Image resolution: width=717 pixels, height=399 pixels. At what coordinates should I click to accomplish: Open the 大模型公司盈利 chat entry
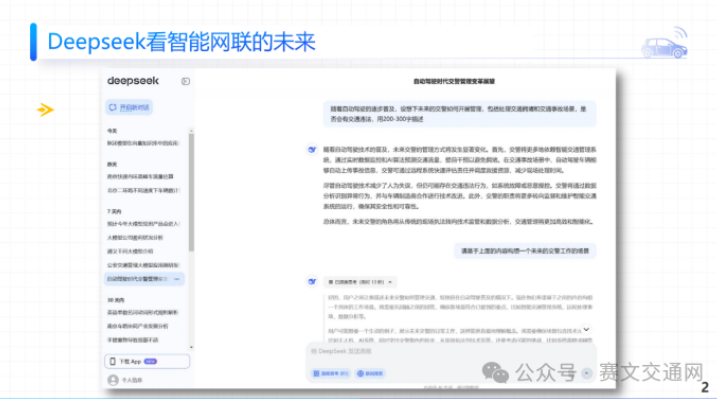[135, 238]
